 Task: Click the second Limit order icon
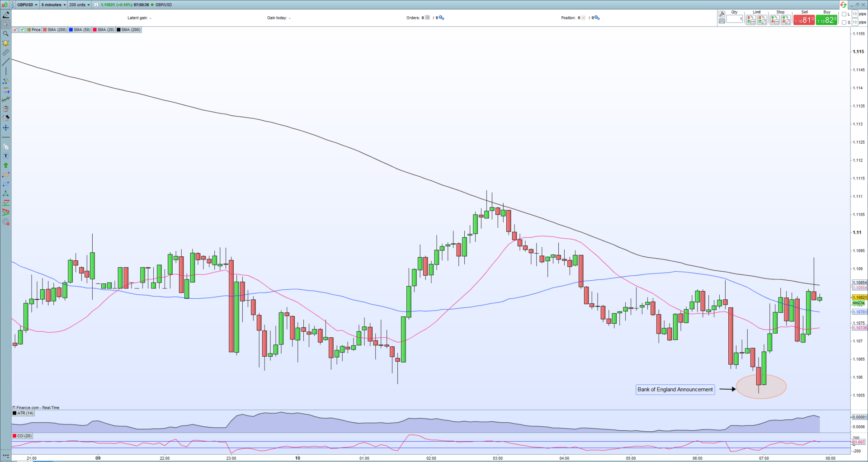[x=762, y=20]
